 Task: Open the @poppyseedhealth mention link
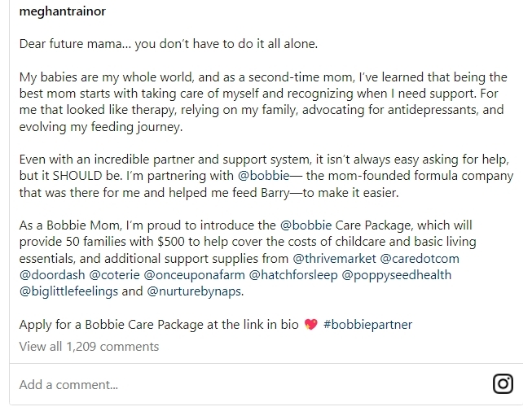click(396, 274)
